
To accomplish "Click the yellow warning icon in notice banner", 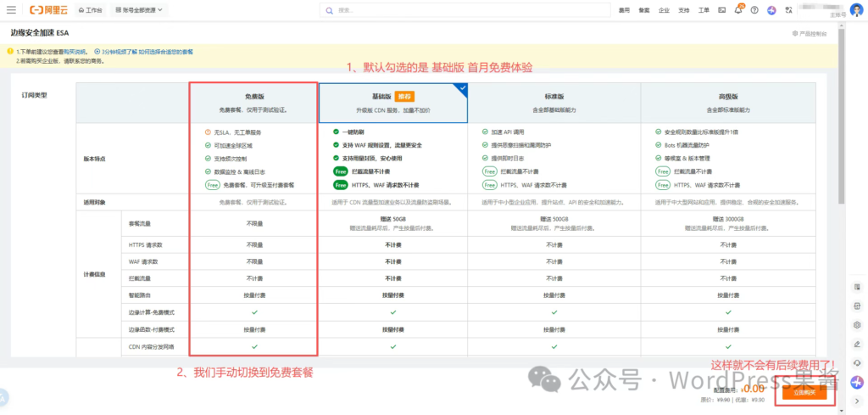I will [10, 52].
